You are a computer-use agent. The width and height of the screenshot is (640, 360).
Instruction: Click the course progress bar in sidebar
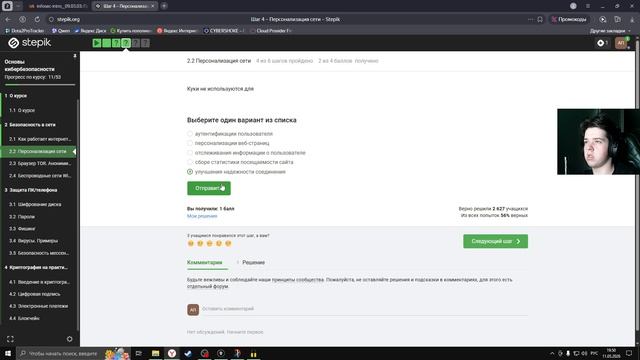(40, 84)
